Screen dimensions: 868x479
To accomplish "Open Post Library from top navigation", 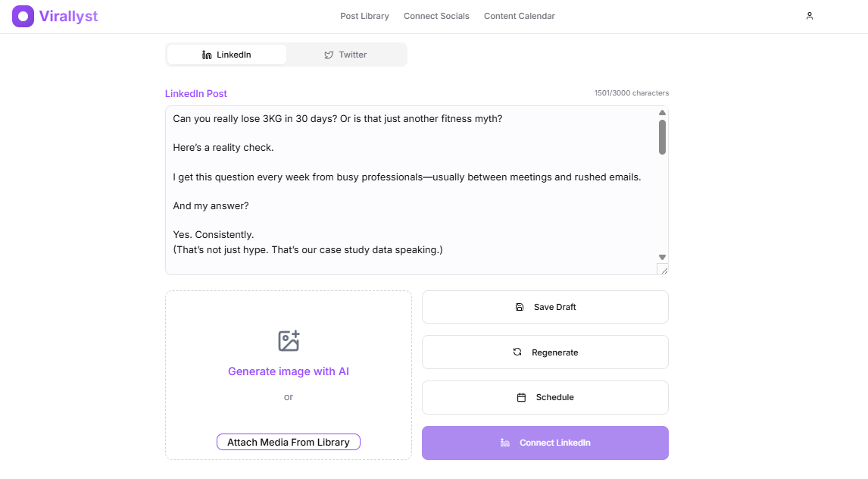I will [364, 16].
